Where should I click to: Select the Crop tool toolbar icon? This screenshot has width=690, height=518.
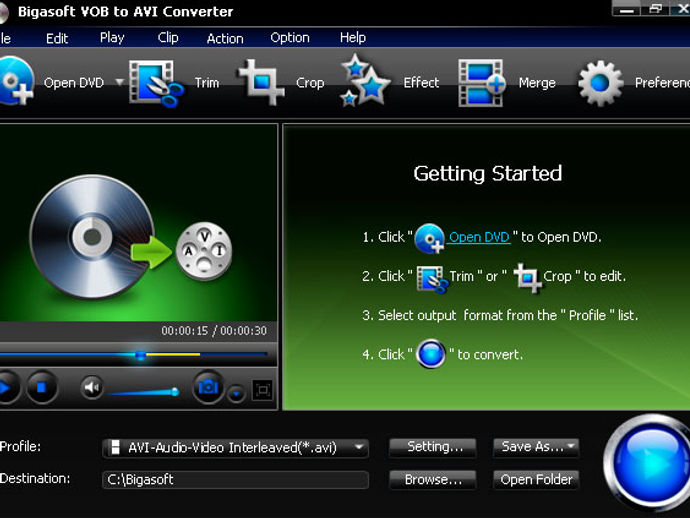click(261, 82)
